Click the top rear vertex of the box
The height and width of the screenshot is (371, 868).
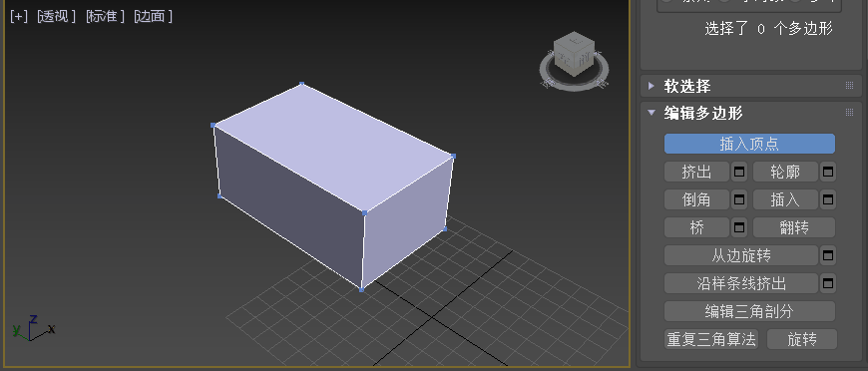pyautogui.click(x=301, y=84)
